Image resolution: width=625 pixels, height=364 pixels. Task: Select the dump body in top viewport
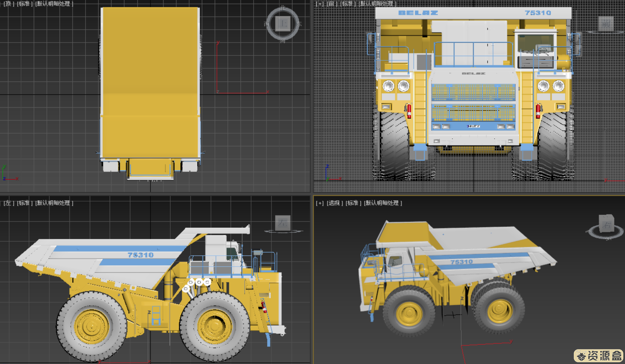[x=150, y=83]
